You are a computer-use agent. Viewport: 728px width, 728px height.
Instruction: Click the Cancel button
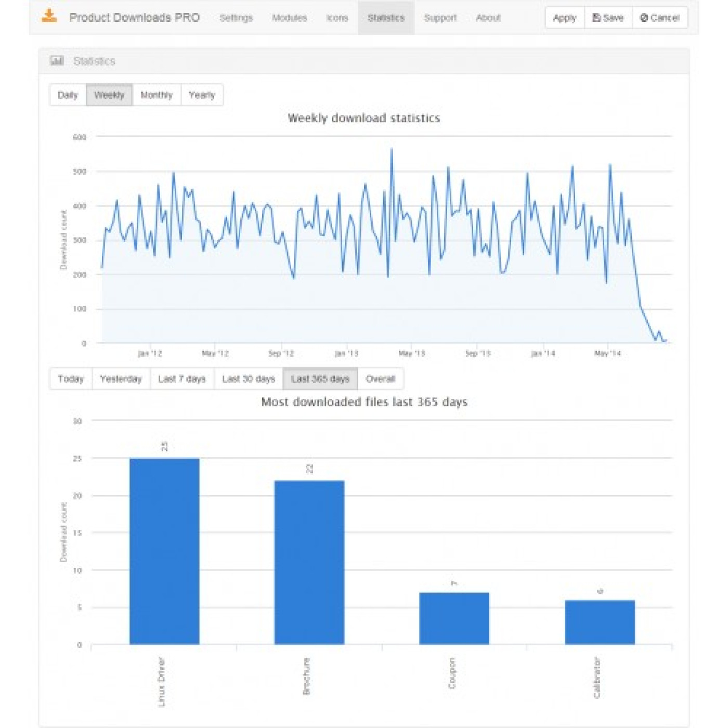[659, 18]
